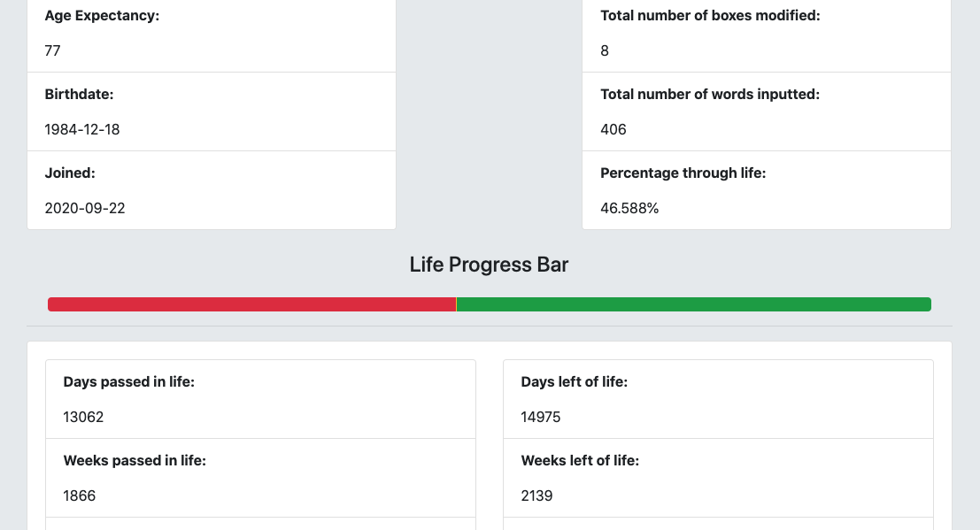Select the days left value 14975
980x530 pixels.
pos(541,417)
